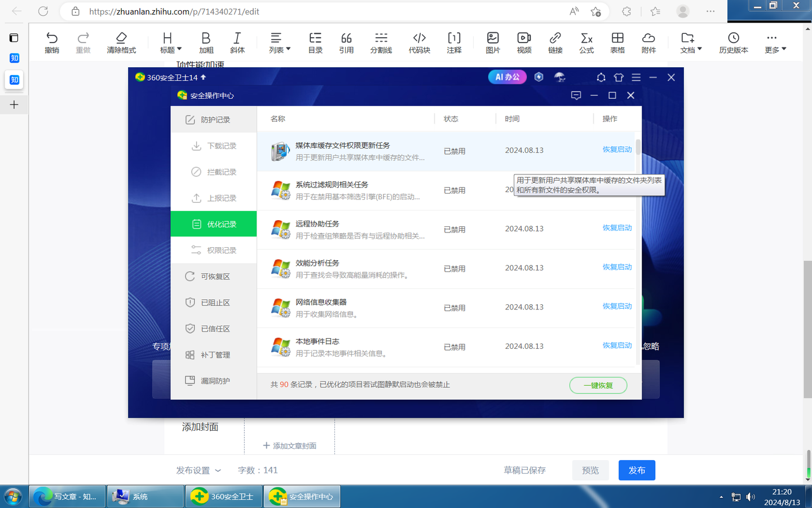Viewport: 812px width, 508px height.
Task: Open the feedback icon in 安全操作中心 titlebar
Action: tap(576, 95)
